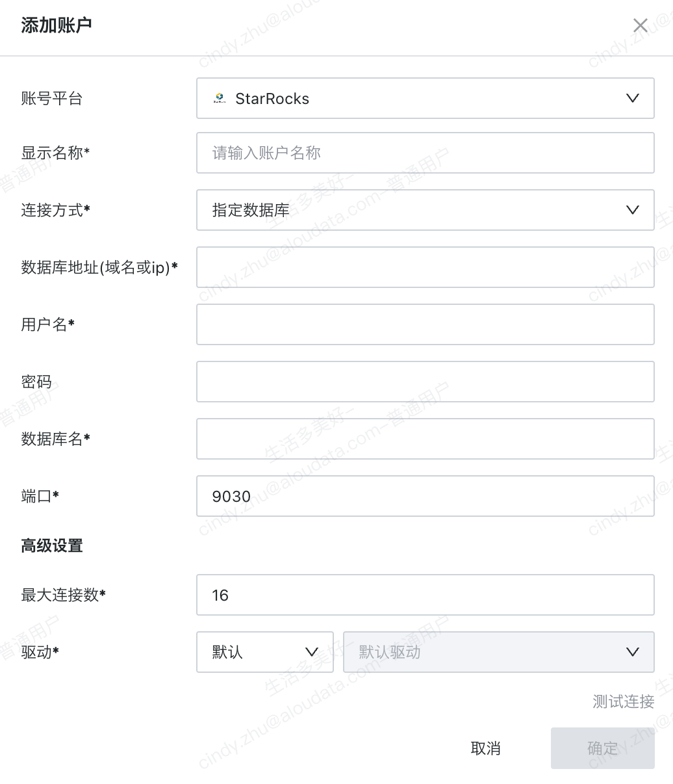
Task: Focus the 显示名称 input field
Action: 425,153
